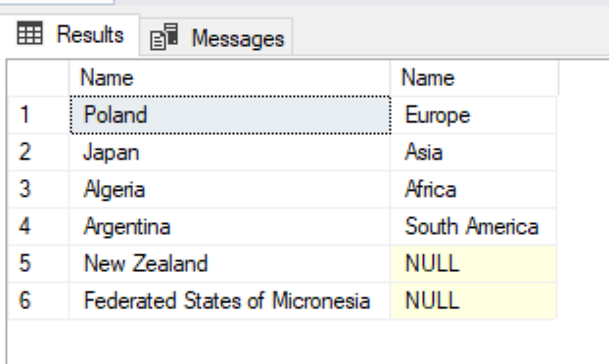Select the second Name column header next to Europe
Screen dimensions: 609x364
pyautogui.click(x=474, y=77)
